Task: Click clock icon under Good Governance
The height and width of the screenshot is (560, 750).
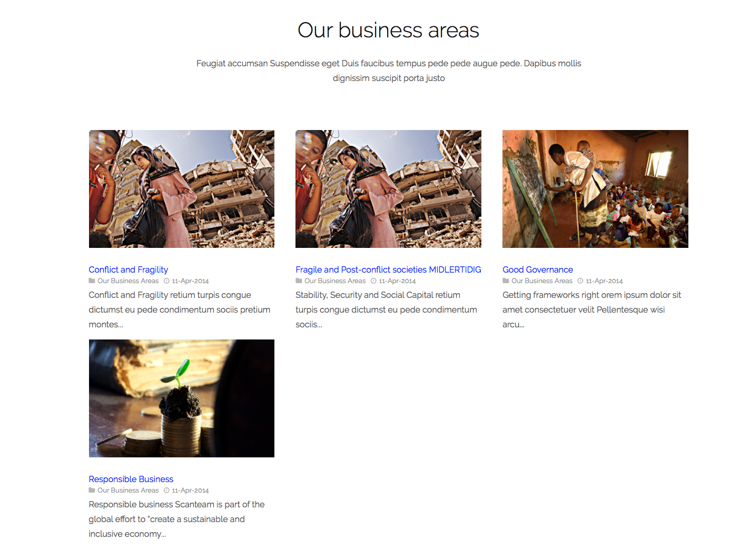Action: pos(580,281)
